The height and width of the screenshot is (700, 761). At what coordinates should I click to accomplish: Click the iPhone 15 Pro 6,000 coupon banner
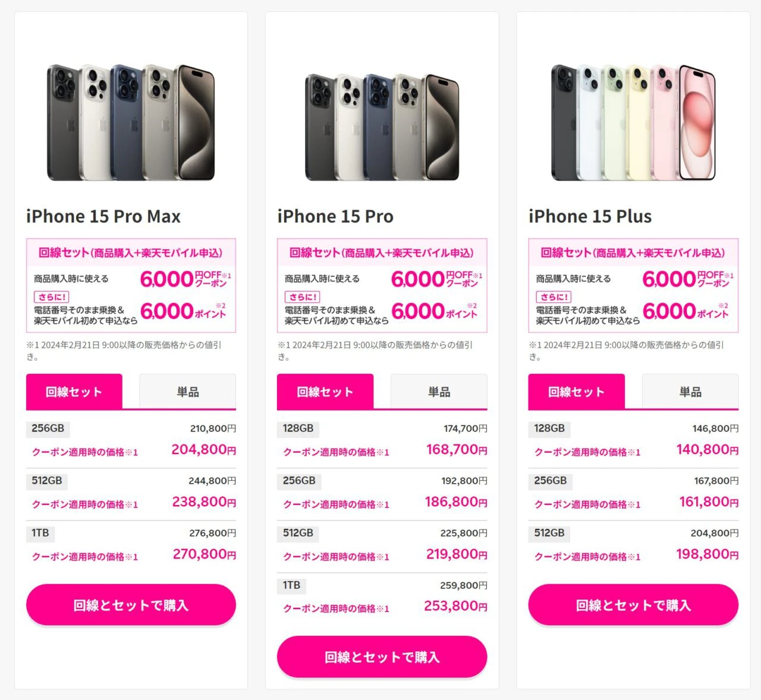point(382,285)
